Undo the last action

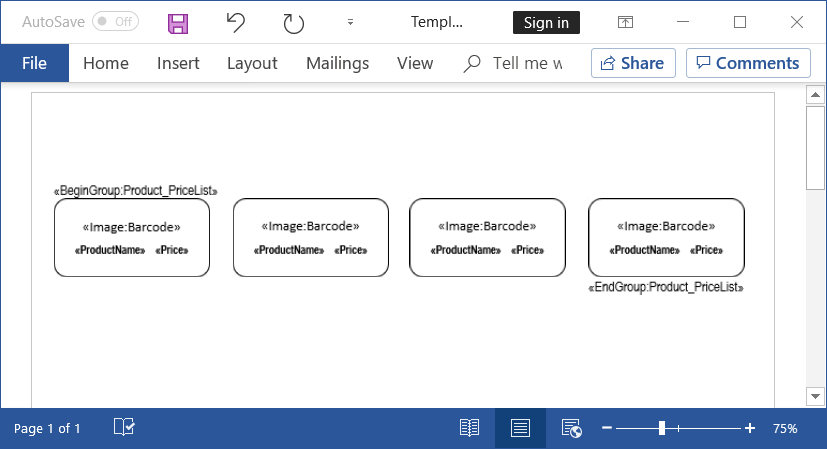click(x=235, y=22)
